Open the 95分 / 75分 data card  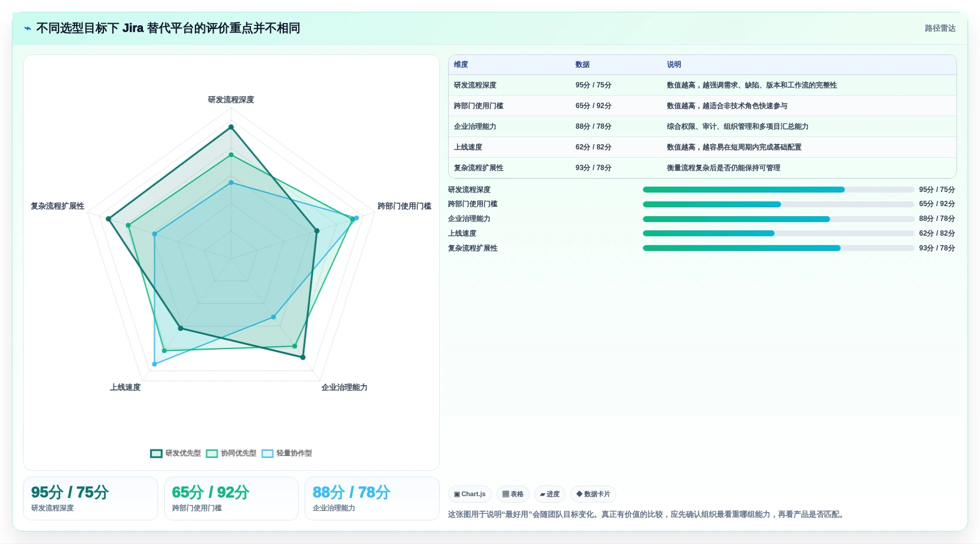(x=90, y=499)
